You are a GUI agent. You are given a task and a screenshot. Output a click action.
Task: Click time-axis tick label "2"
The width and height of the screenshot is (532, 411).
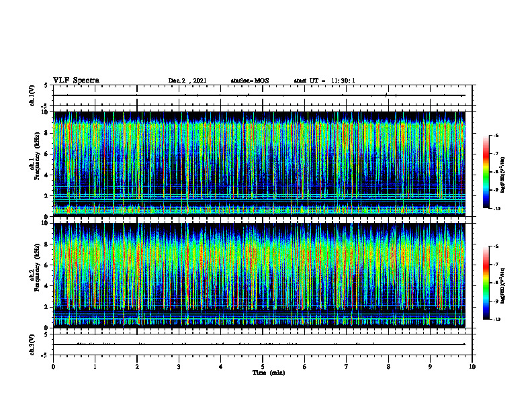click(x=137, y=367)
